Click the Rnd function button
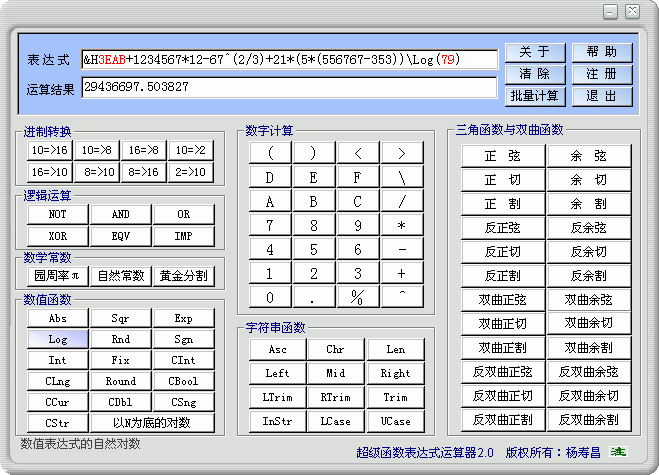 [x=121, y=339]
